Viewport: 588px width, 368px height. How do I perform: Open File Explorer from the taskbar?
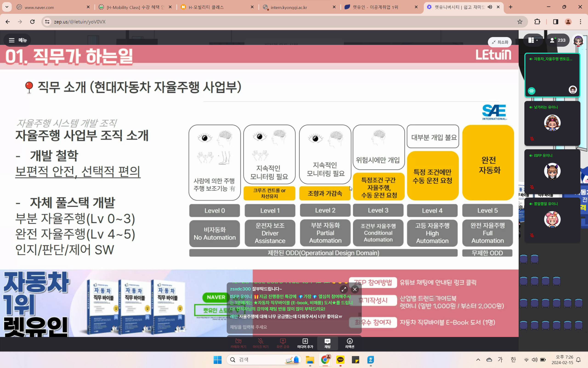[x=310, y=360]
